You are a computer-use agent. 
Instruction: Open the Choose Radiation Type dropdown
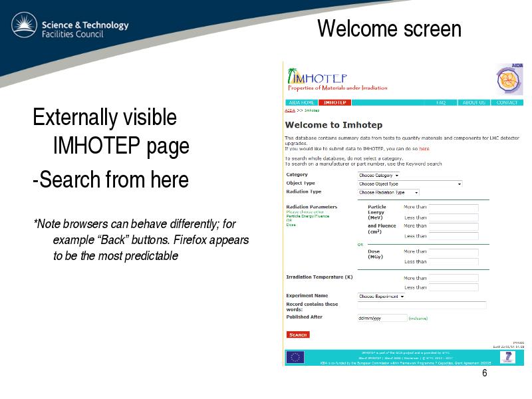(388, 192)
